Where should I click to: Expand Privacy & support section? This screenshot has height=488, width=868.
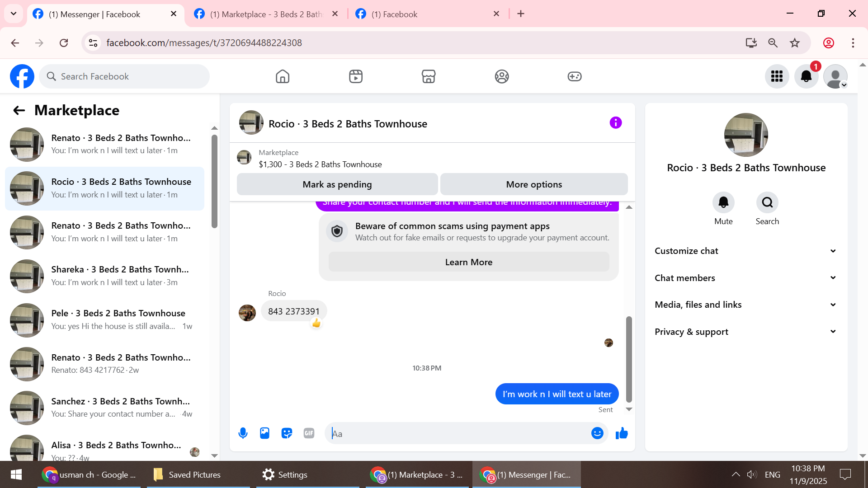pyautogui.click(x=746, y=332)
